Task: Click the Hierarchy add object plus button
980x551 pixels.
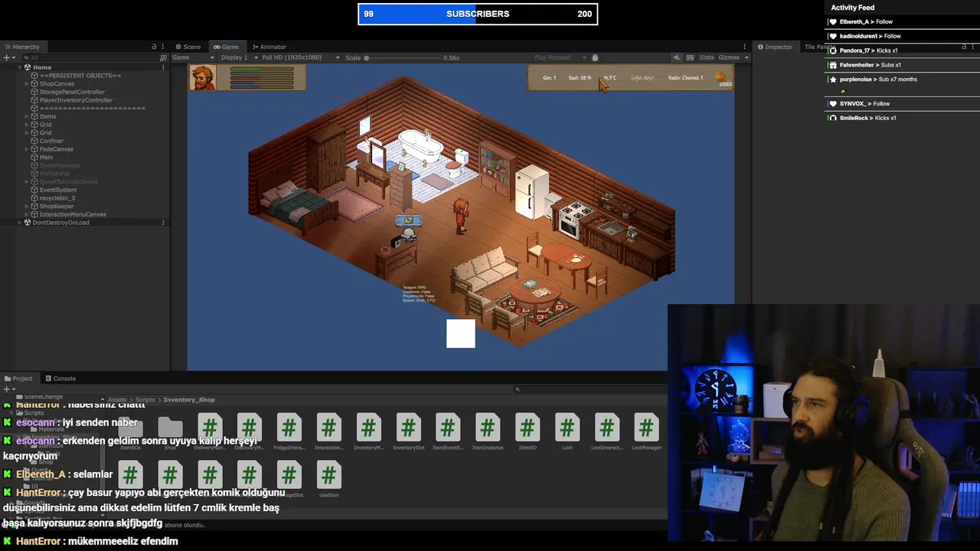Action: 6,57
